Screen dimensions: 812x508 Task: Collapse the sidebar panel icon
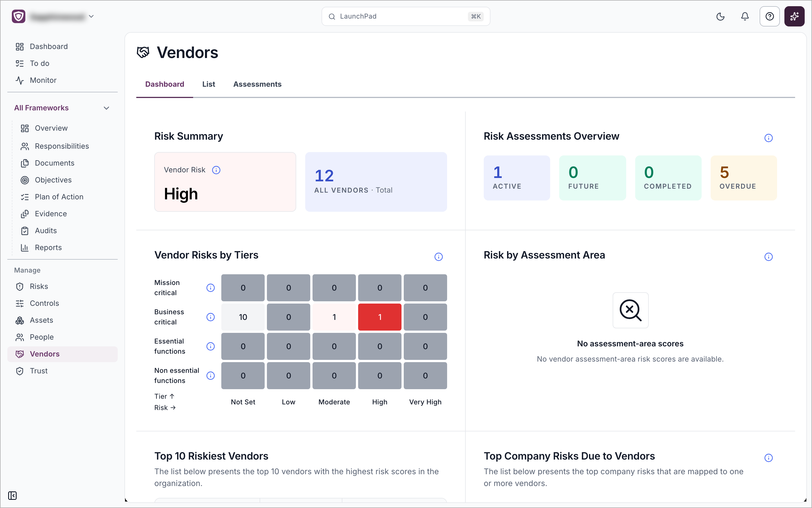coord(12,496)
